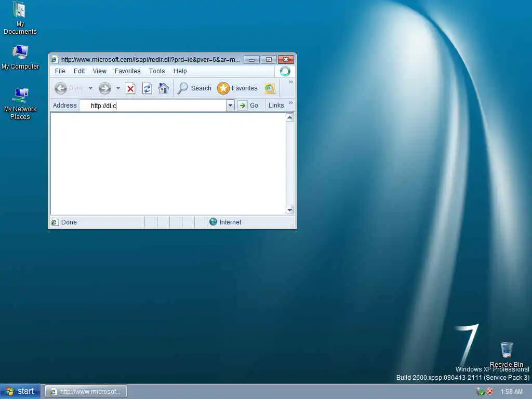Viewport: 532px width, 399px height.
Task: Click the scrollbar up arrow
Action: (x=290, y=117)
